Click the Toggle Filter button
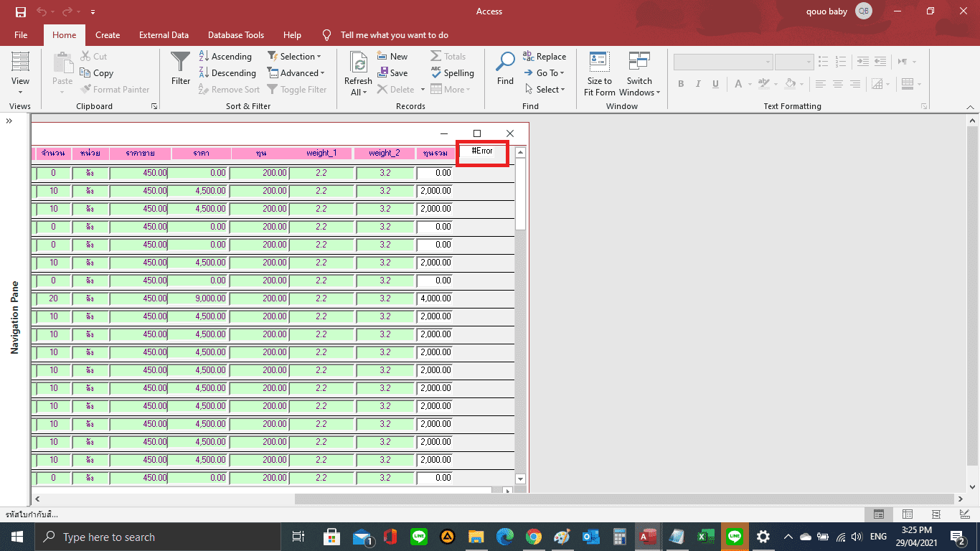This screenshot has width=980, height=551. [x=296, y=90]
